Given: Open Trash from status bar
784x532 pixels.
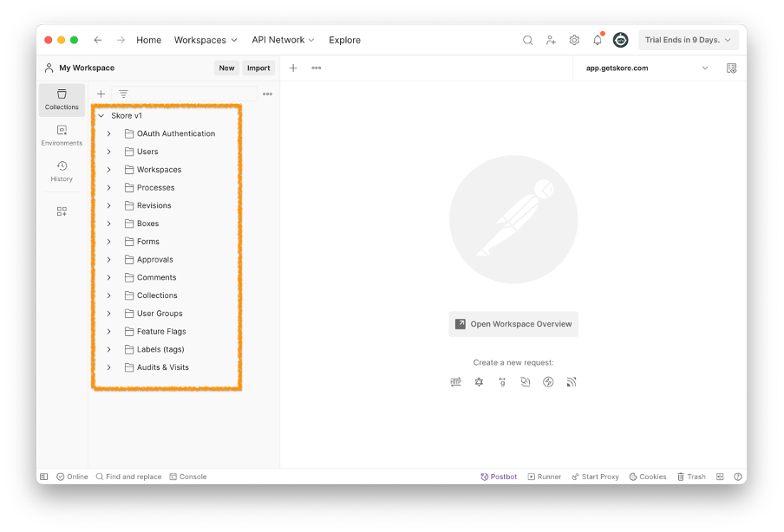Looking at the screenshot, I should [x=691, y=477].
